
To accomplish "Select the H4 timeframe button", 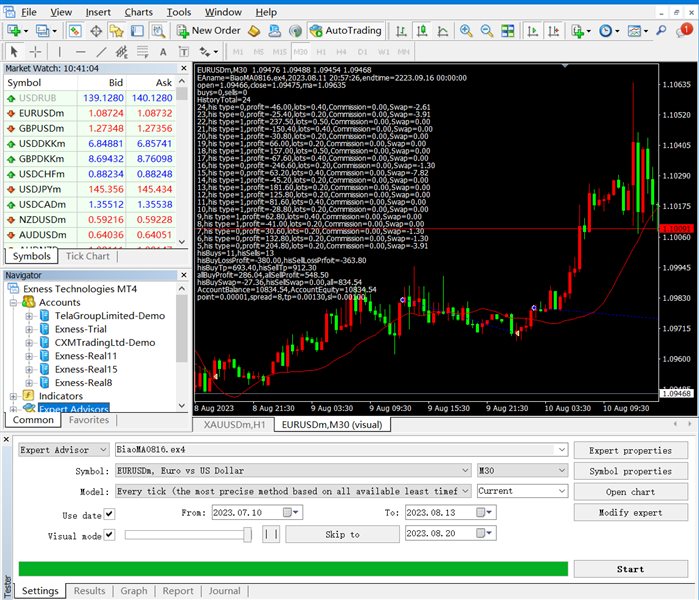I will [x=341, y=52].
